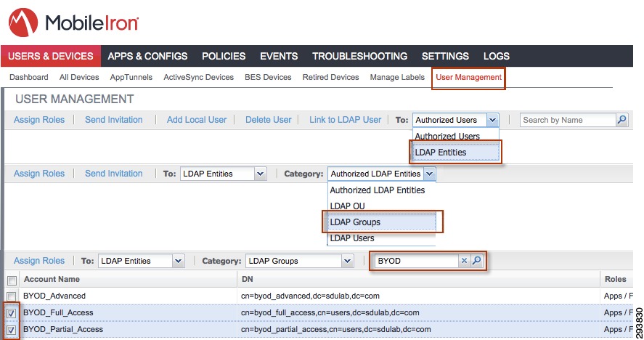Click the Search by Name magnifier icon
The width and height of the screenshot is (644, 340).
pos(622,120)
